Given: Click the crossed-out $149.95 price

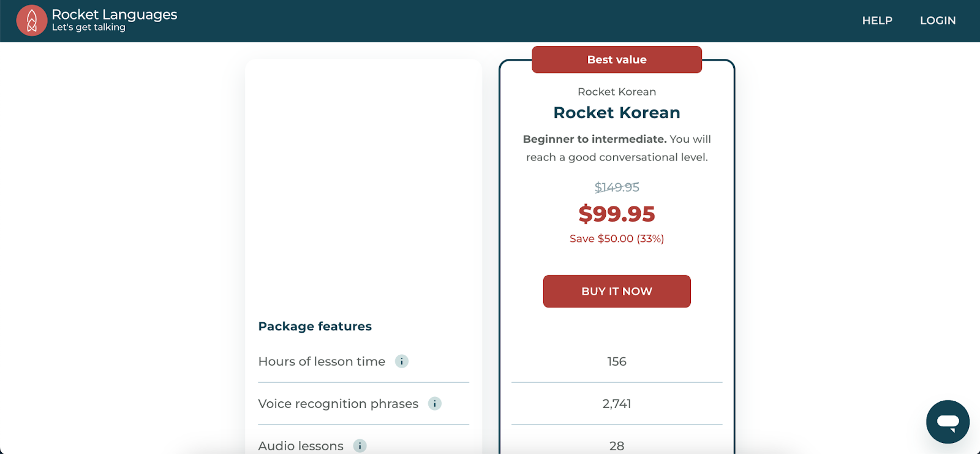Looking at the screenshot, I should pos(617,187).
